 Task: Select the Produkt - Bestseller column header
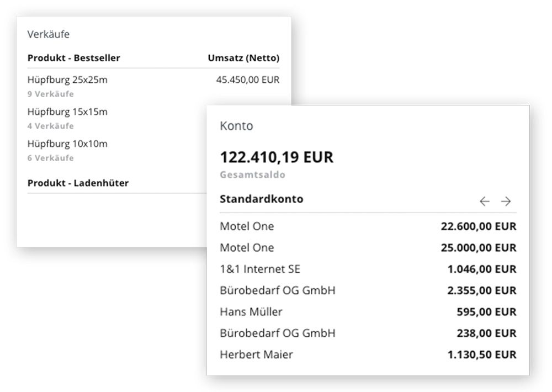point(74,58)
